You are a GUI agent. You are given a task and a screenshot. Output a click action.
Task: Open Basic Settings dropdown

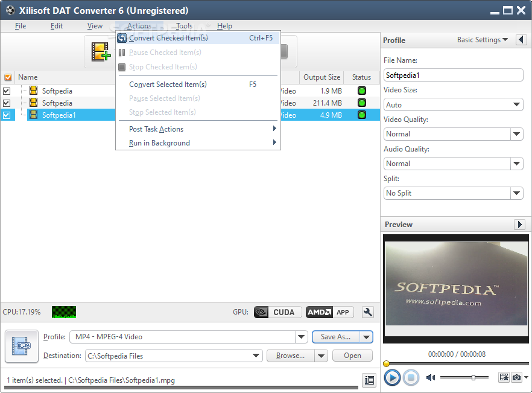click(483, 40)
